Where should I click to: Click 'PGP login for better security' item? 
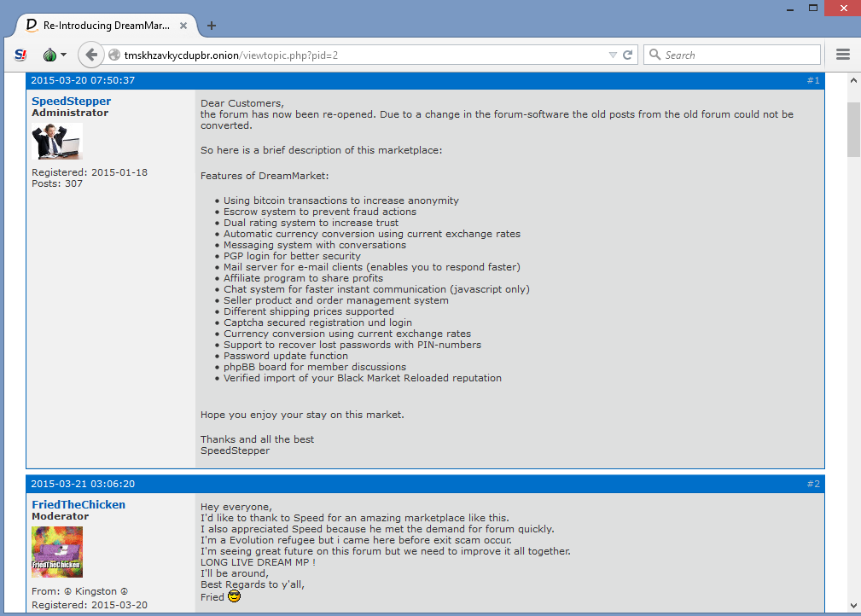(x=292, y=256)
